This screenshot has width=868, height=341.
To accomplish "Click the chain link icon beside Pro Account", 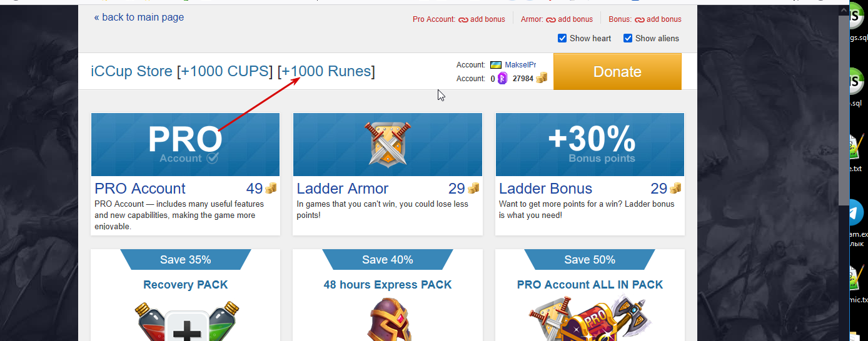I will pyautogui.click(x=463, y=20).
